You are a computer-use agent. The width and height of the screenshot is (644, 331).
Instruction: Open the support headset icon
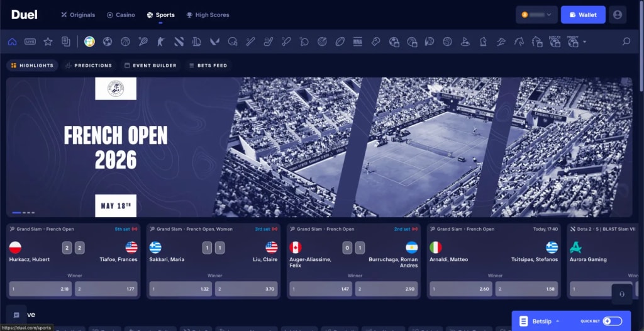click(622, 294)
